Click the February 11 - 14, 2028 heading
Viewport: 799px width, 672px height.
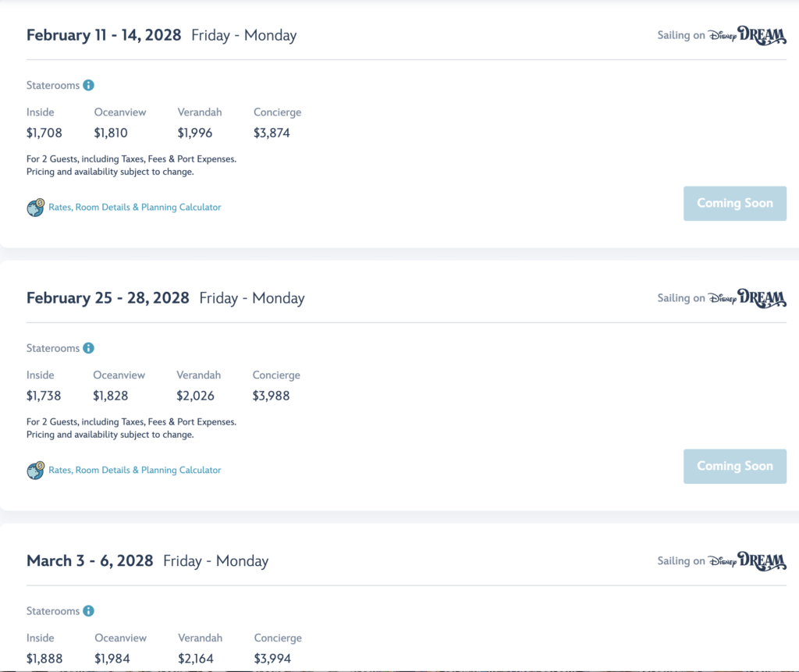104,35
